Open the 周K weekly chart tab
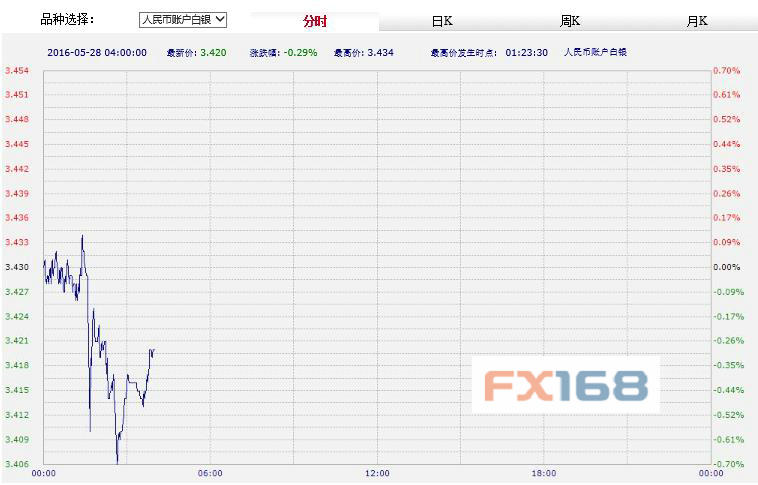Screen dimensions: 758x485 571,20
